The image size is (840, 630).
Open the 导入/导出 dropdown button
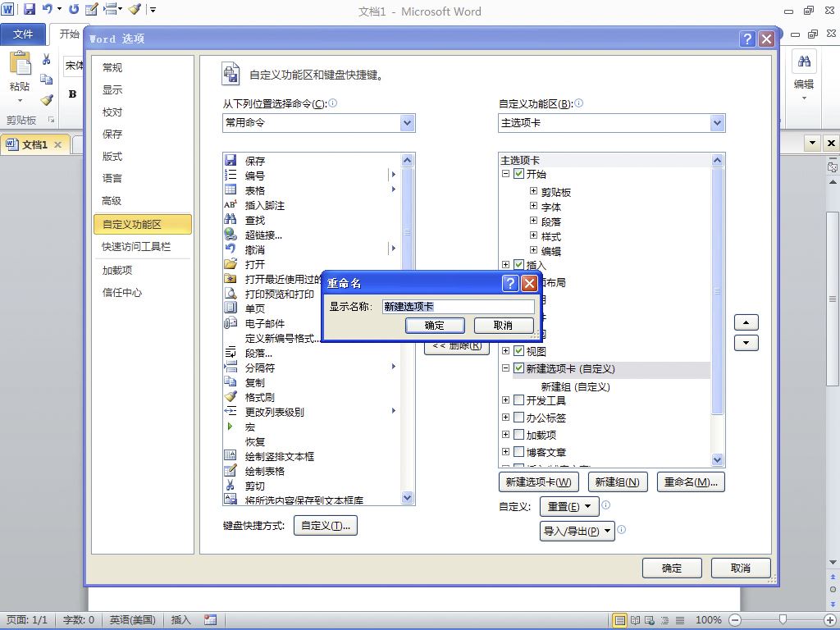click(x=577, y=531)
